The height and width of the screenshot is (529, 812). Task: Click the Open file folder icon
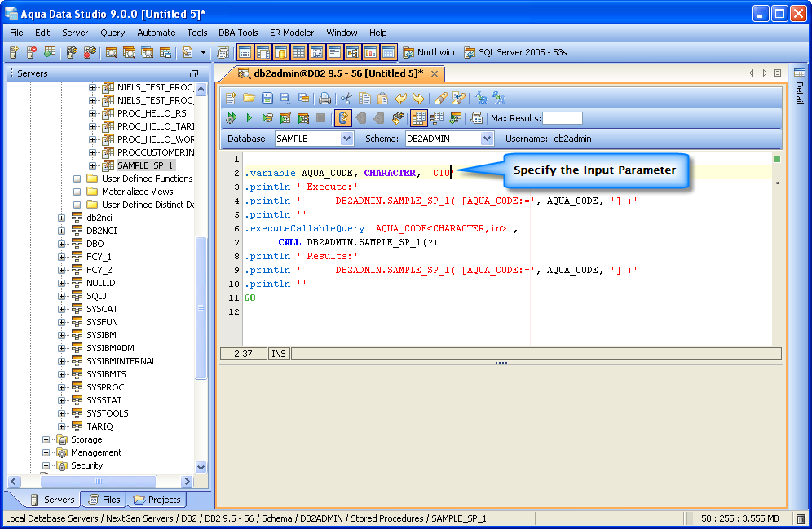coord(249,98)
